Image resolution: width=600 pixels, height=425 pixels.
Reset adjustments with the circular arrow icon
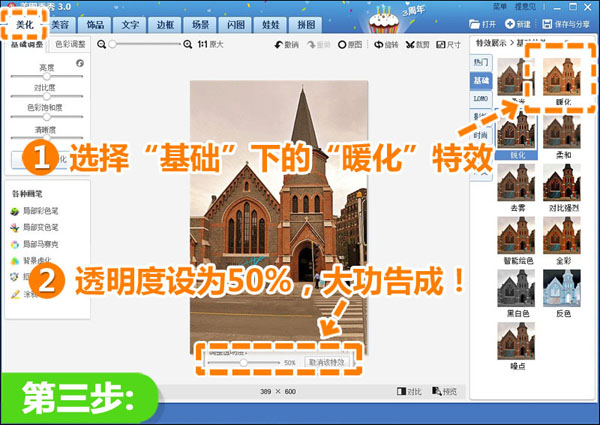(80, 63)
